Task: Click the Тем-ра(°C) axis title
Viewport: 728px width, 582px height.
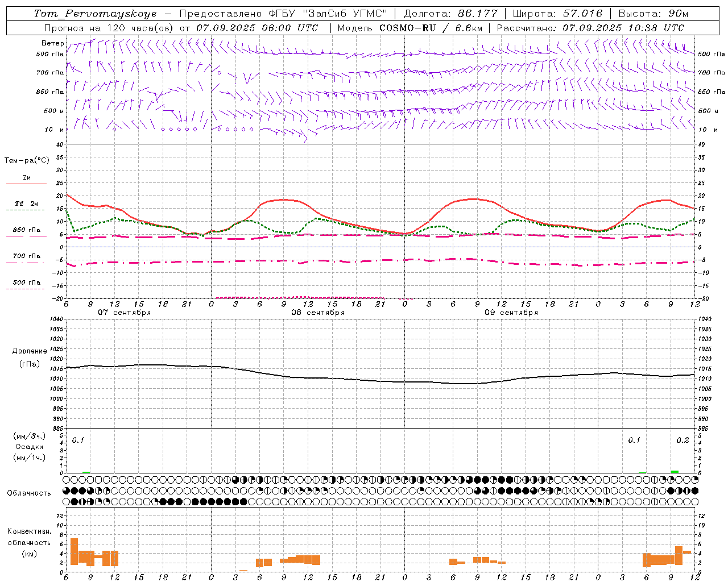Action: (27, 160)
